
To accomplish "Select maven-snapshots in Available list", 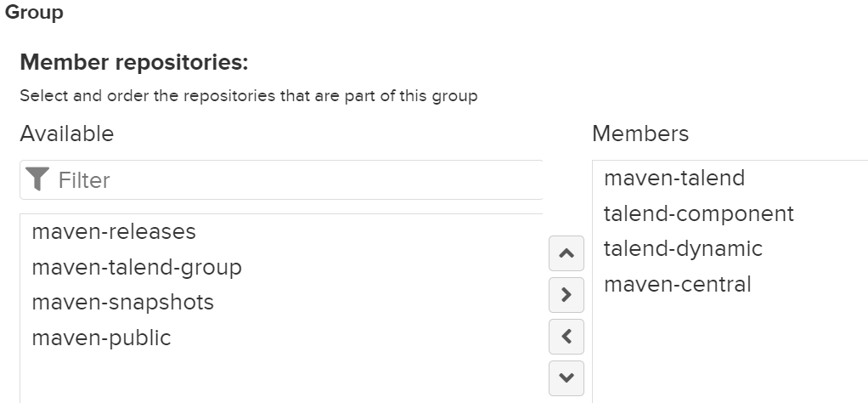I will click(281, 302).
